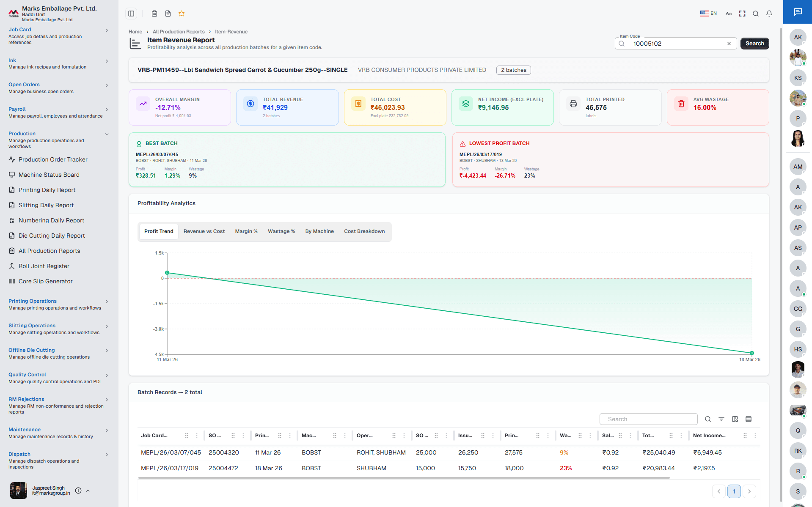Toggle the favorite star icon
812x507 pixels.
[182, 14]
